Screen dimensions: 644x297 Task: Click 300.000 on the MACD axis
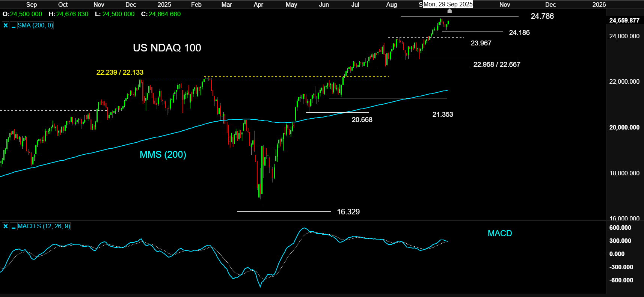click(620, 241)
